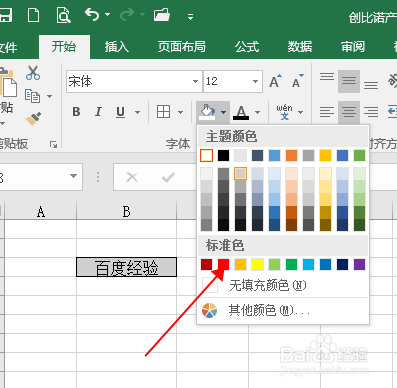397x388 pixels.
Task: Select column A header
Action: (x=41, y=211)
